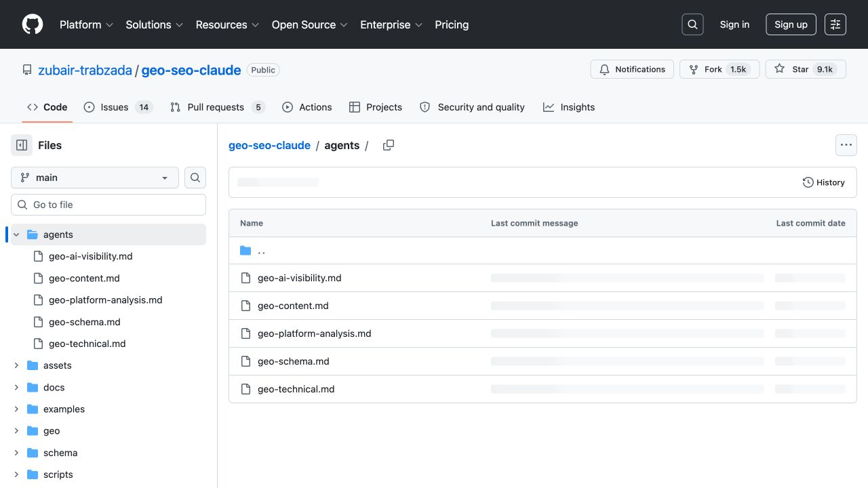Open the main branch dropdown
The image size is (868, 488).
pos(95,178)
